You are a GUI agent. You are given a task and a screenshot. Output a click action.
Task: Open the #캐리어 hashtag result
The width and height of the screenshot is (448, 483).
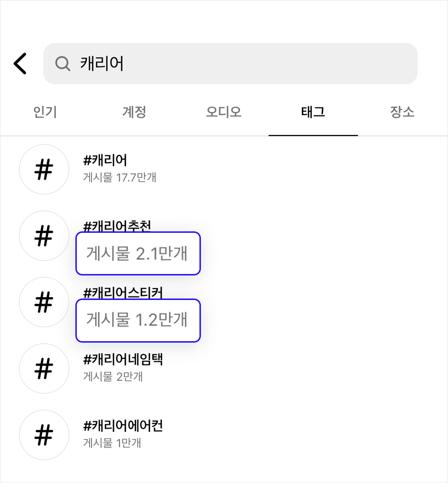tap(105, 160)
